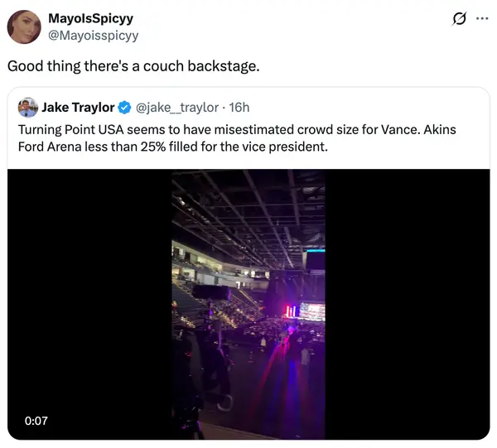This screenshot has width=497, height=448.
Task: Click the 'Good thing there's a couch backstage' text
Action: 134,65
